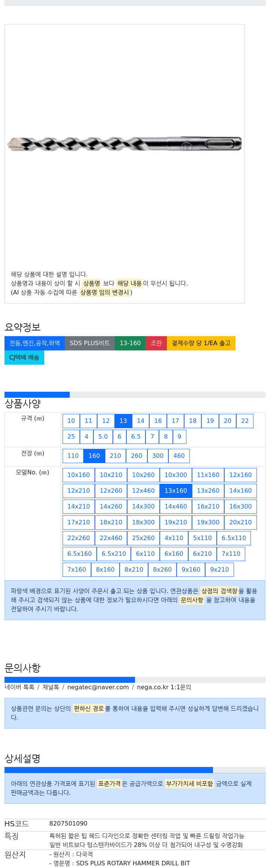Choose the 6.5 mm diameter button
Screen dimensions: 270x868
point(136,437)
